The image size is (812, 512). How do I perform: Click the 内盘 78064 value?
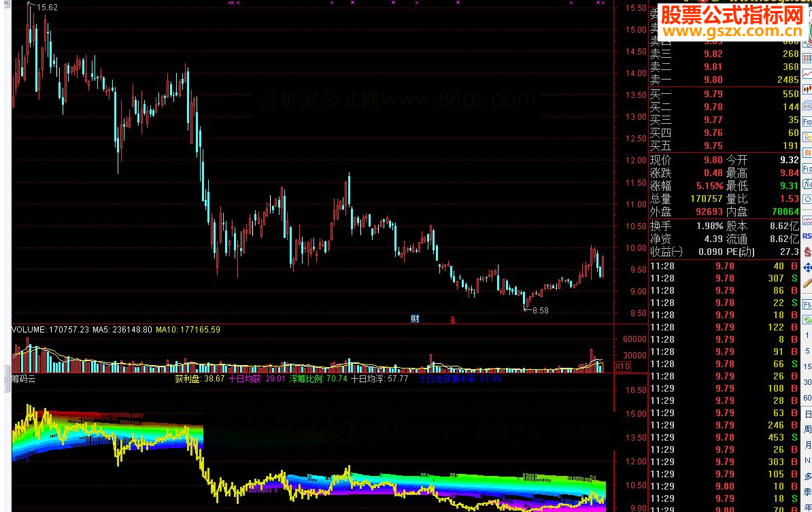[x=785, y=211]
